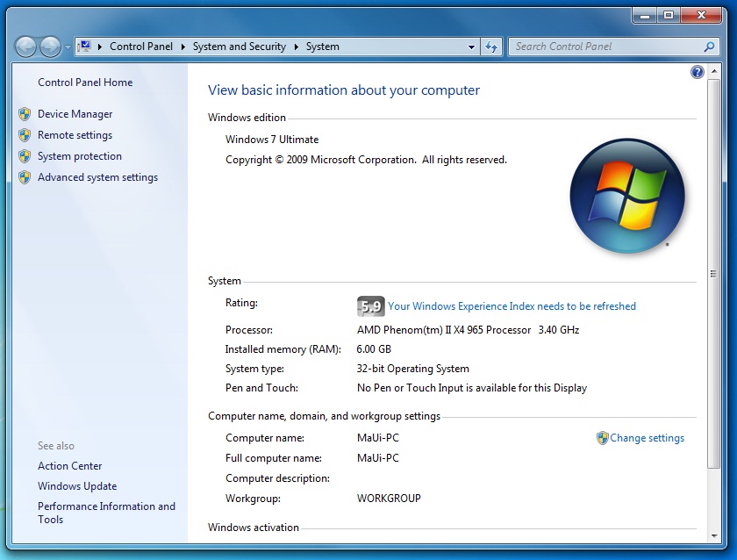Refresh the System page
737x560 pixels.
(x=491, y=47)
